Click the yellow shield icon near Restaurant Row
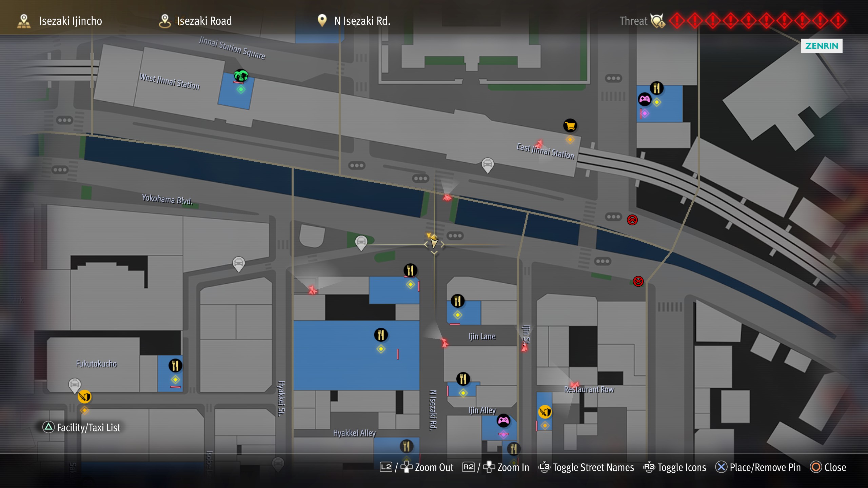This screenshot has width=868, height=488. tap(545, 412)
